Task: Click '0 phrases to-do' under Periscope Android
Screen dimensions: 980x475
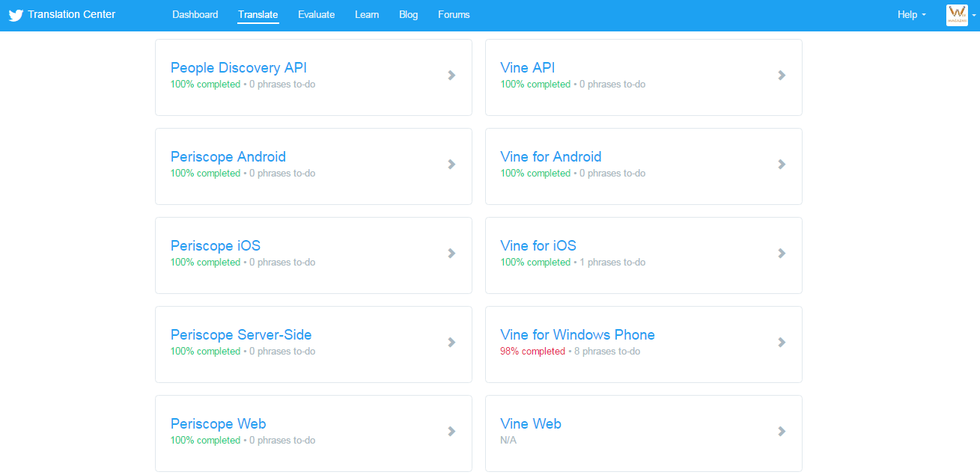Action: coord(282,174)
